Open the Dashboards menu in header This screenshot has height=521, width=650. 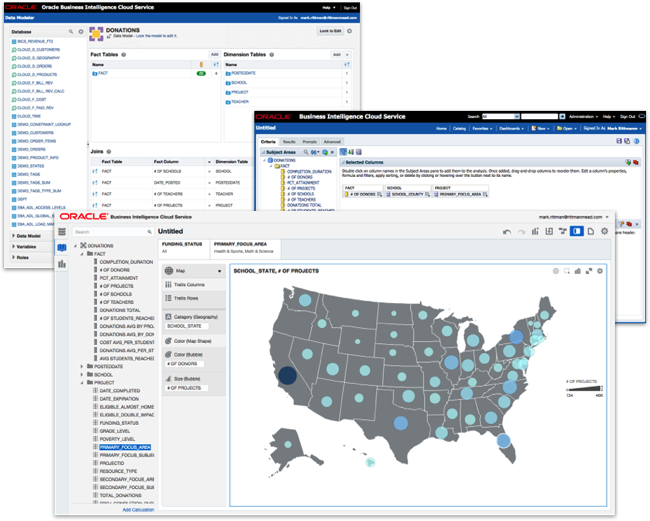[511, 128]
